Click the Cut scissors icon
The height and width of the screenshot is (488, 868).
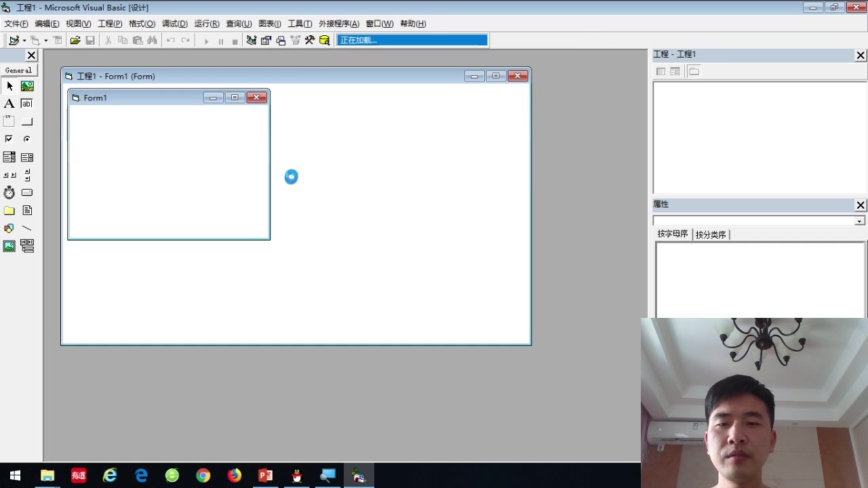[108, 41]
